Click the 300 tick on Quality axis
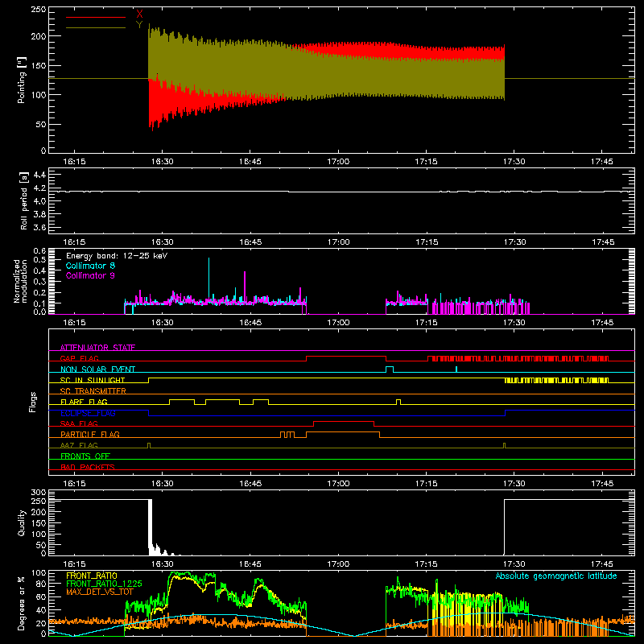The image size is (644, 644). (39, 493)
